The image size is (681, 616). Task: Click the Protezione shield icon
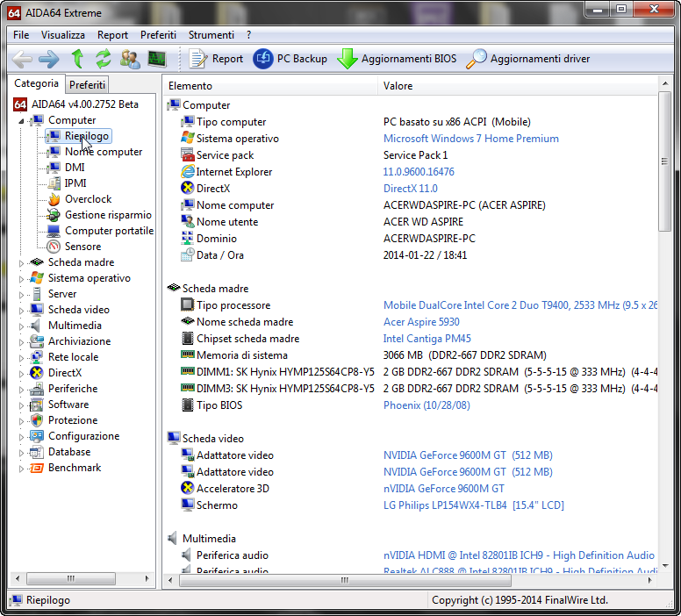pyautogui.click(x=37, y=420)
